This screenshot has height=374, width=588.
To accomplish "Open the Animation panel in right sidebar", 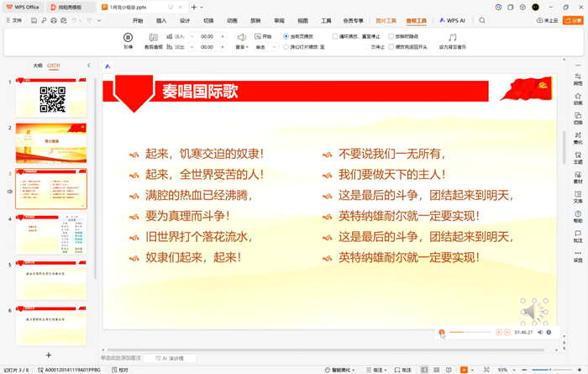I will pyautogui.click(x=578, y=99).
